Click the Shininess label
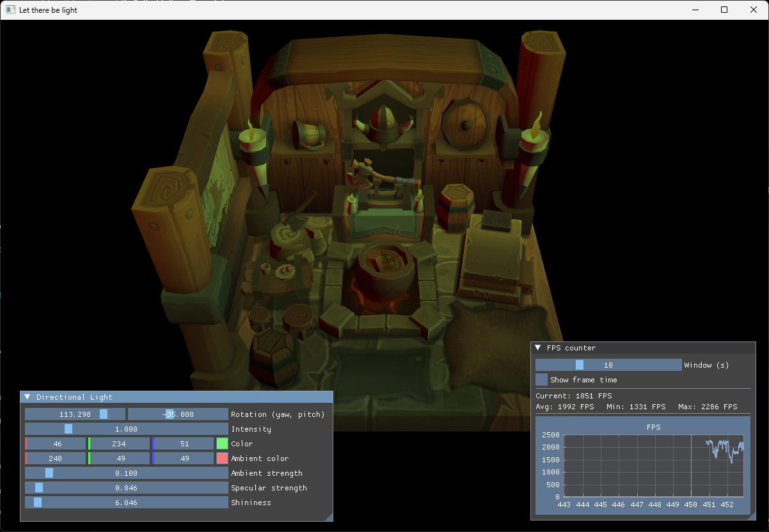The image size is (769, 532). point(251,503)
